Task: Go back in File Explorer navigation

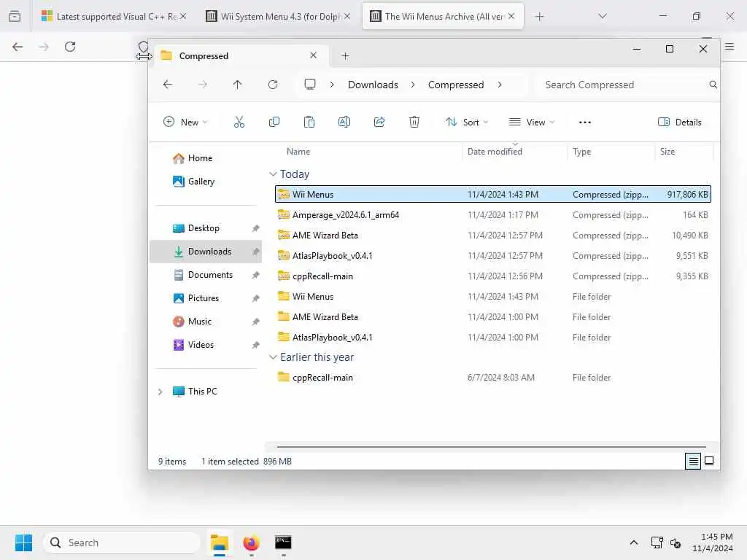Action: (168, 85)
